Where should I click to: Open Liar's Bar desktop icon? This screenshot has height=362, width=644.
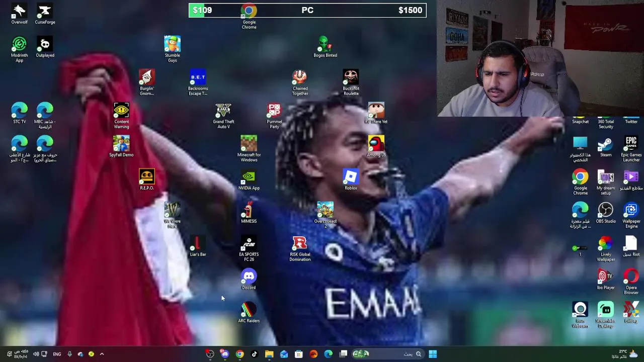198,247
